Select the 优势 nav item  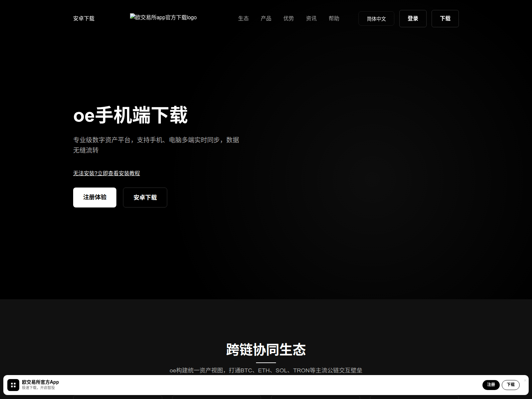289,19
